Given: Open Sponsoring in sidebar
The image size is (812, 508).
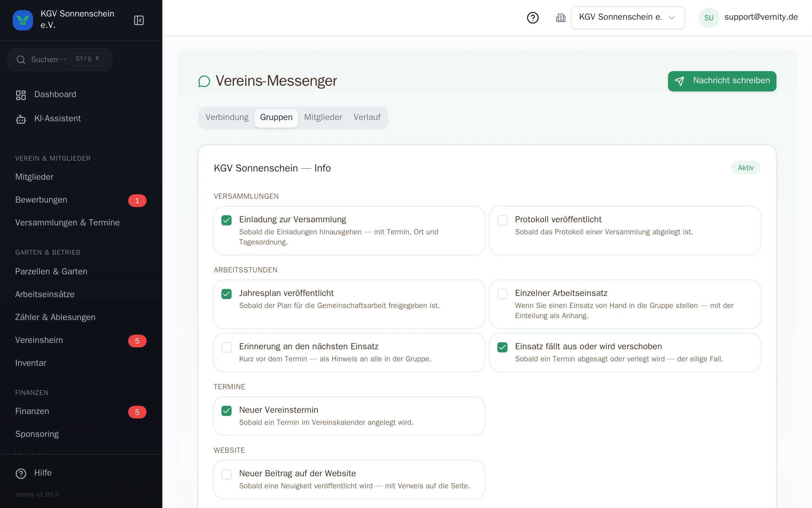Looking at the screenshot, I should [37, 434].
